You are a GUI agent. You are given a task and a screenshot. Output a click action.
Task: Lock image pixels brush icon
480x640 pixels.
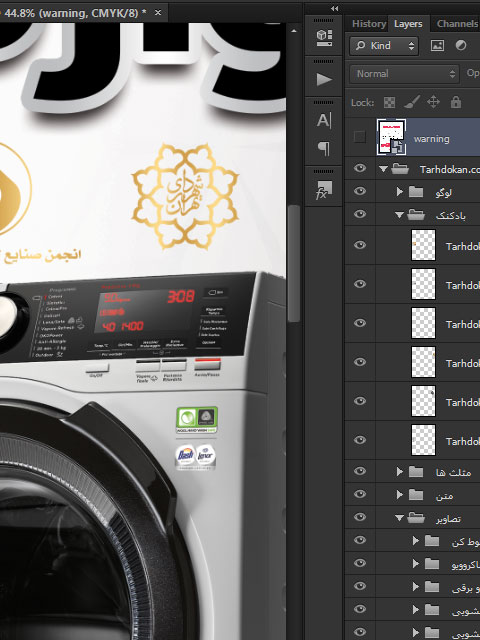pyautogui.click(x=412, y=102)
